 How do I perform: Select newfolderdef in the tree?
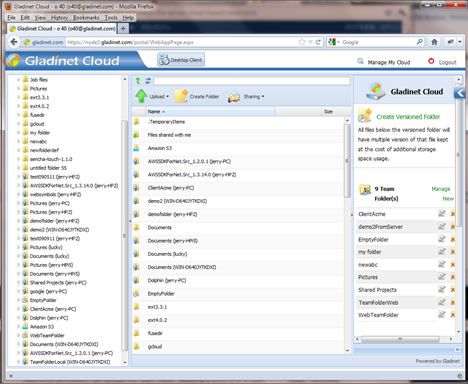tap(44, 150)
